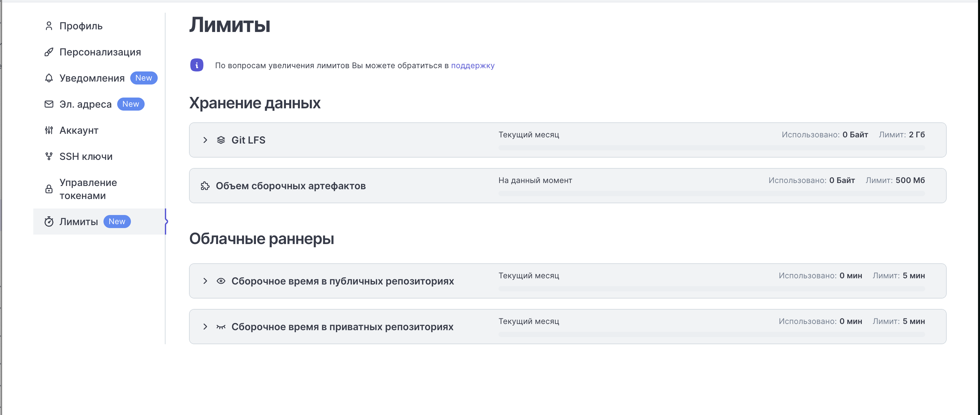Image resolution: width=980 pixels, height=415 pixels.
Task: Click the New badge next to Уведомления
Action: coord(143,78)
